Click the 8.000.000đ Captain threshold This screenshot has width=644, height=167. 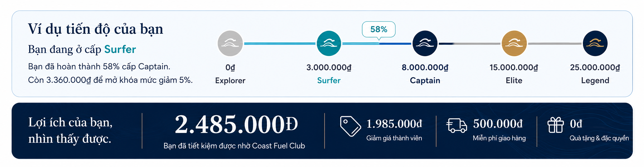425,68
